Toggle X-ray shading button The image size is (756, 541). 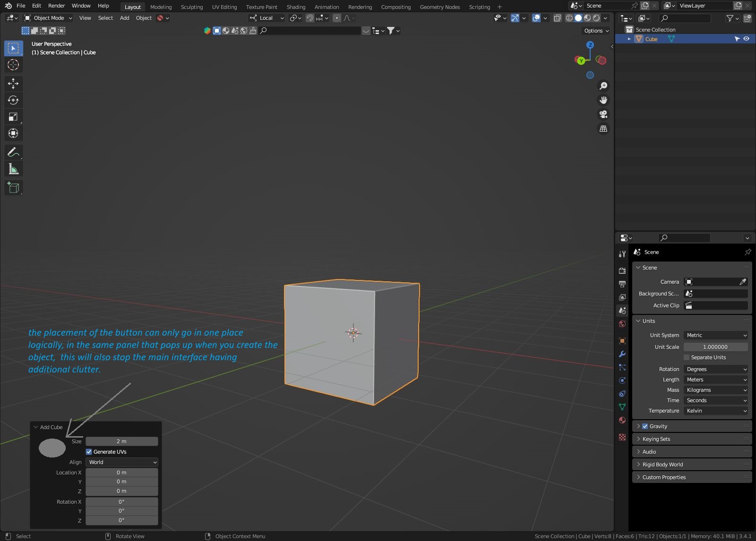[x=558, y=18]
